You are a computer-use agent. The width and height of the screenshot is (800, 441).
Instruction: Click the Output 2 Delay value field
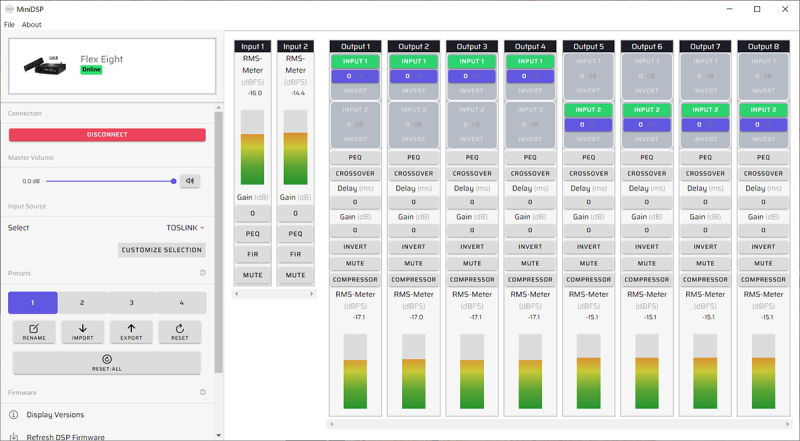point(413,202)
